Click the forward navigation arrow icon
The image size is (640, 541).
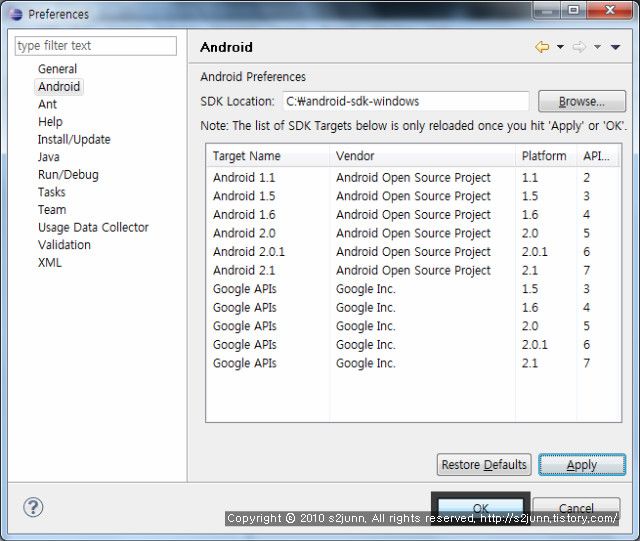579,47
